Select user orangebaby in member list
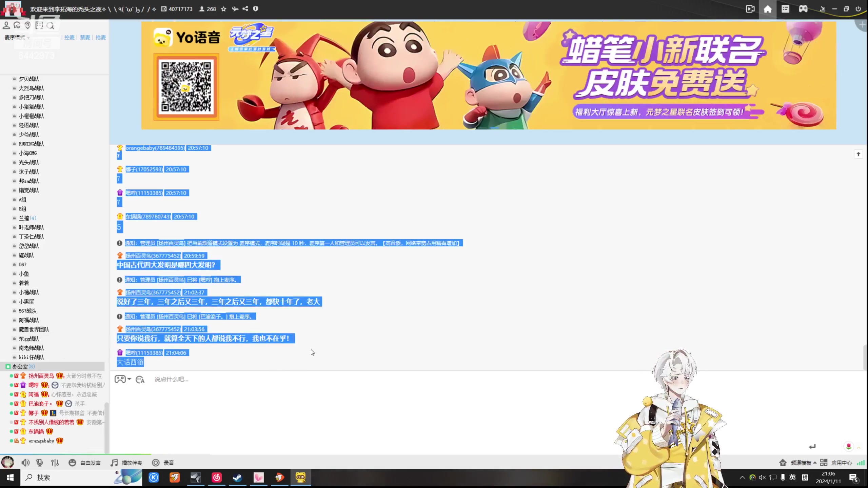Screen dimensions: 868x488 click(41, 441)
